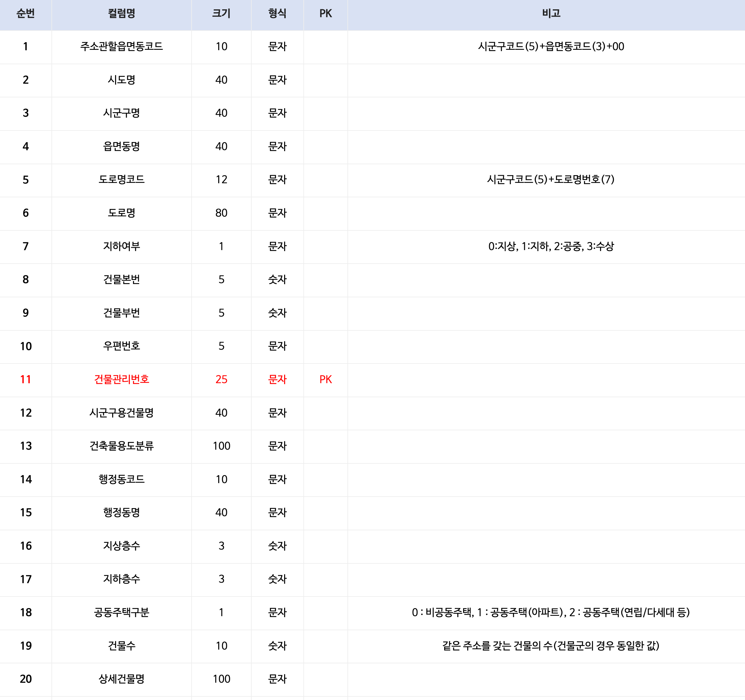Image resolution: width=745 pixels, height=700 pixels.
Task: Click the 주소관할읍면동코드 row
Action: pos(372,45)
